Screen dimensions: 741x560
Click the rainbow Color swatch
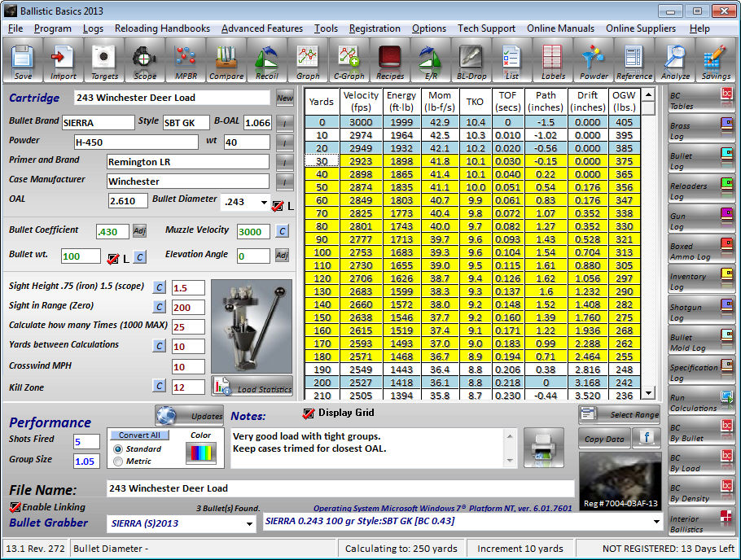tap(199, 453)
